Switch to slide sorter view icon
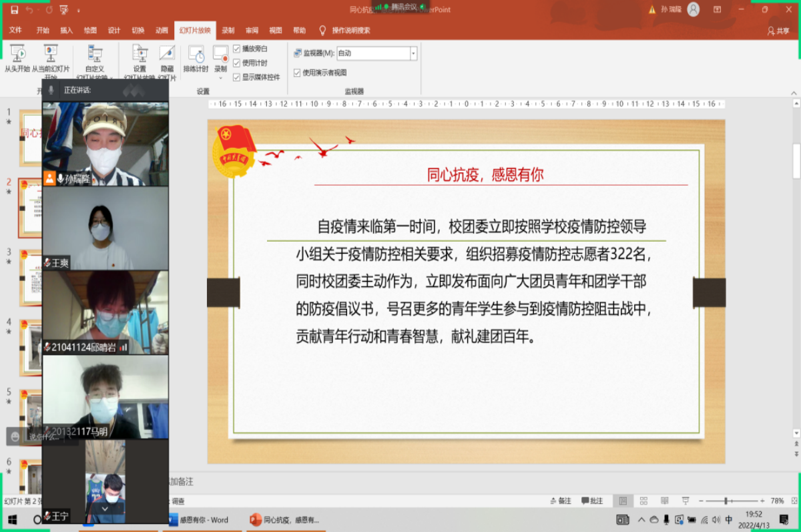Image resolution: width=801 pixels, height=532 pixels. point(644,501)
